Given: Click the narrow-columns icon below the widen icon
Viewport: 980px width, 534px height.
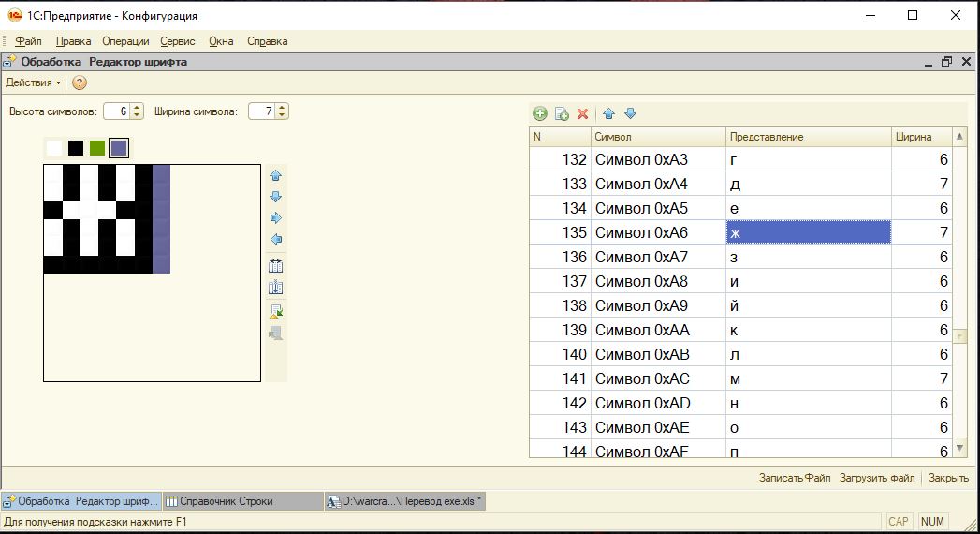Looking at the screenshot, I should tap(275, 288).
